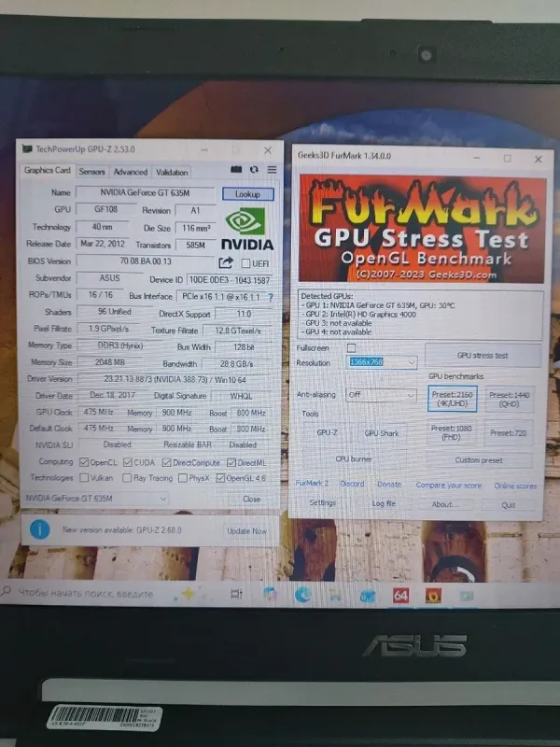The image size is (560, 747).
Task: Open the GPU-Z hamburger menu
Action: click(270, 170)
